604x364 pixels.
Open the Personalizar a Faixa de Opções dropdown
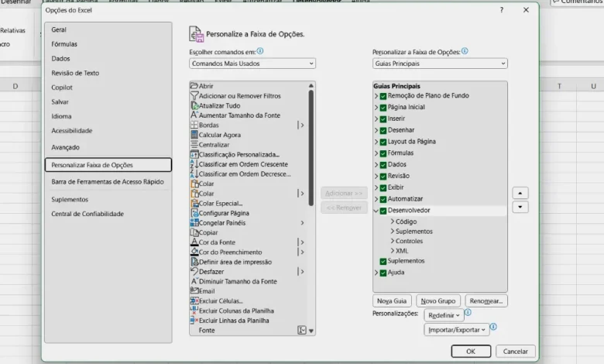(x=439, y=64)
